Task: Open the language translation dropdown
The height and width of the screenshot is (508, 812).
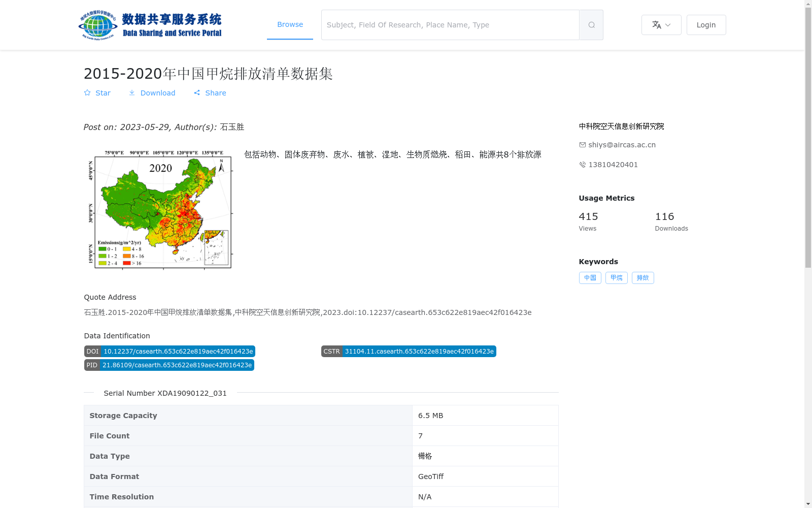Action: click(661, 25)
